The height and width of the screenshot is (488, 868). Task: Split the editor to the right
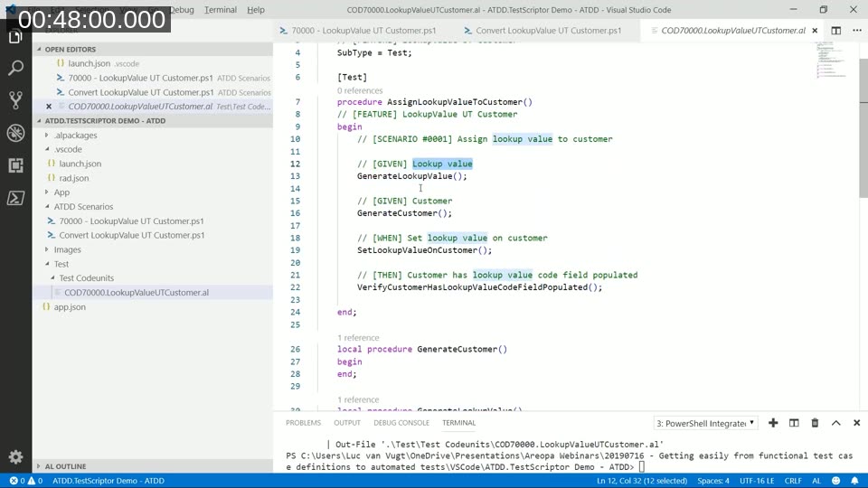[x=835, y=31]
